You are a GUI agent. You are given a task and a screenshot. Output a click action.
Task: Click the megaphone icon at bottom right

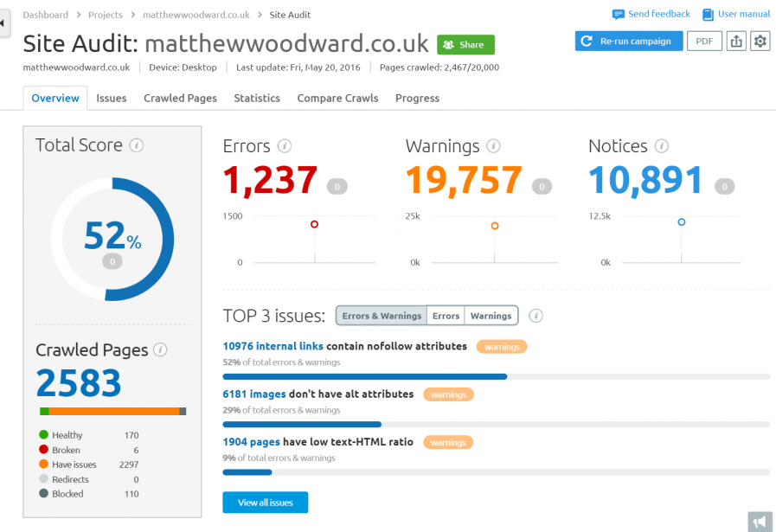coord(760,522)
